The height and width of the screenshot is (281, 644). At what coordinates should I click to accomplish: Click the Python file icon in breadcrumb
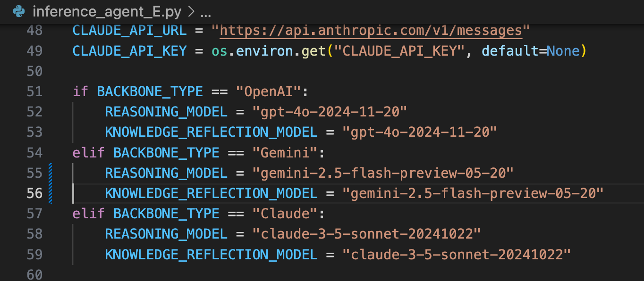point(19,11)
